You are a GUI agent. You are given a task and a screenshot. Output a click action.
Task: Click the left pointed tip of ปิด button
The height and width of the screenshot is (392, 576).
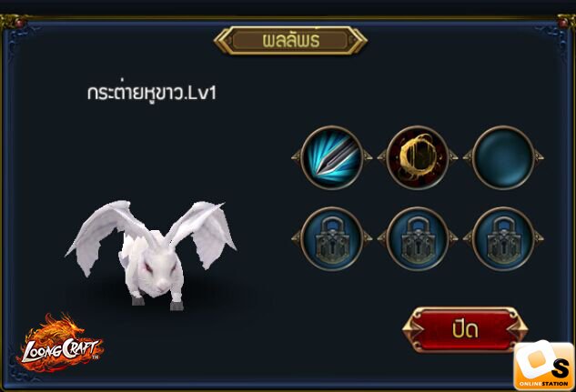pyautogui.click(x=410, y=329)
